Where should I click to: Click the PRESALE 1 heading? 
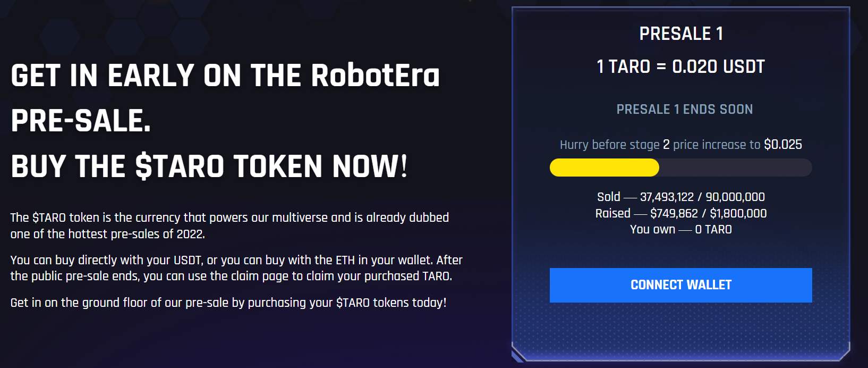point(681,34)
